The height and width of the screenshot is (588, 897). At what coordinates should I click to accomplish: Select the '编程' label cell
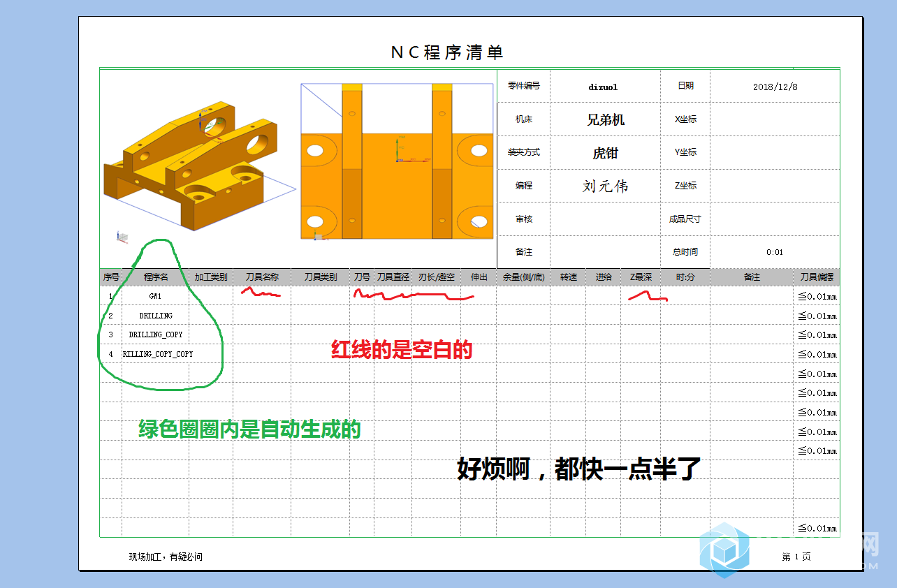(524, 186)
